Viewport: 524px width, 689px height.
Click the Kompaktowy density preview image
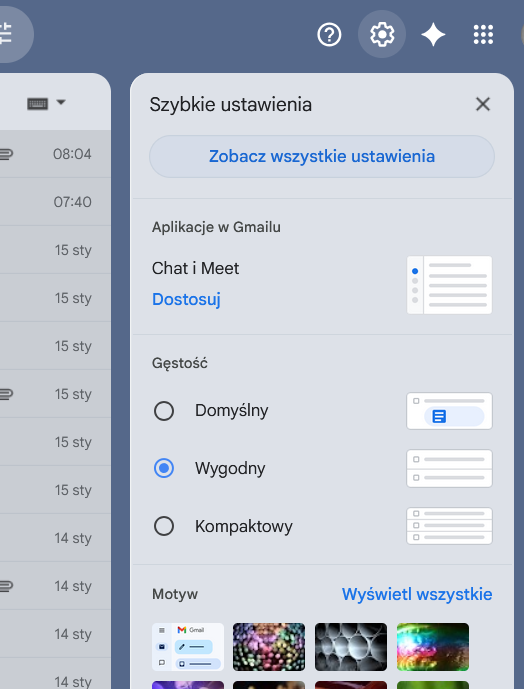449,526
